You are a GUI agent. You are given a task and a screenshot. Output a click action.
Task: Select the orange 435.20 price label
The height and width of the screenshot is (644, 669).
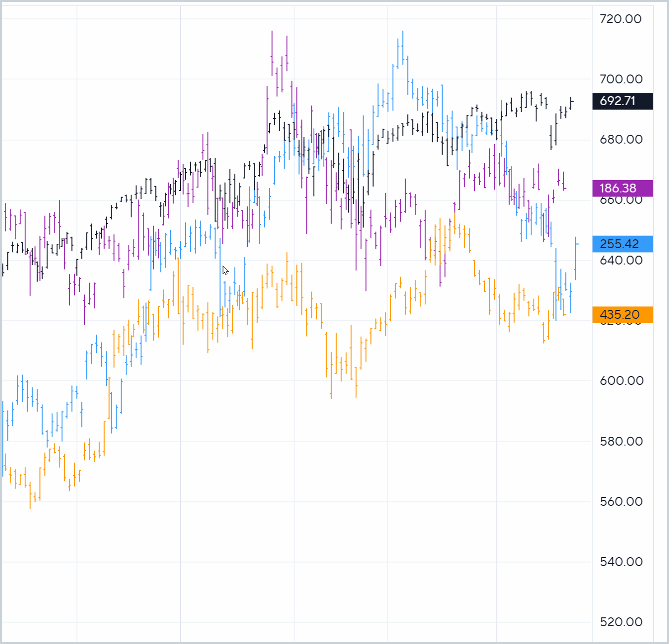[622, 315]
